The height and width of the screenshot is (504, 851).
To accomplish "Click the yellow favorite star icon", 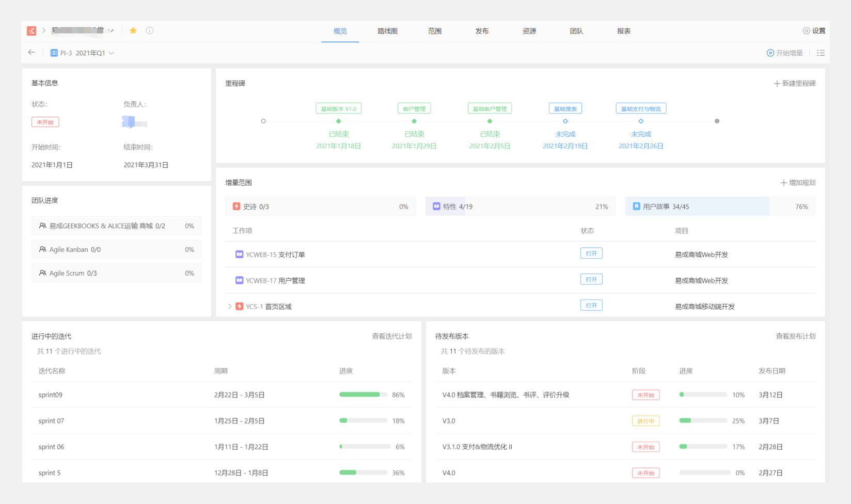I will click(x=133, y=30).
